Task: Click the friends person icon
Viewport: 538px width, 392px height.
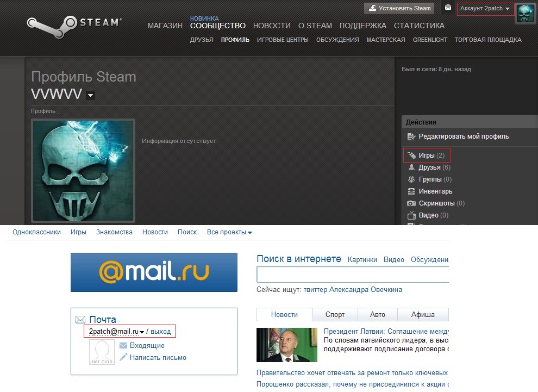Action: [411, 167]
